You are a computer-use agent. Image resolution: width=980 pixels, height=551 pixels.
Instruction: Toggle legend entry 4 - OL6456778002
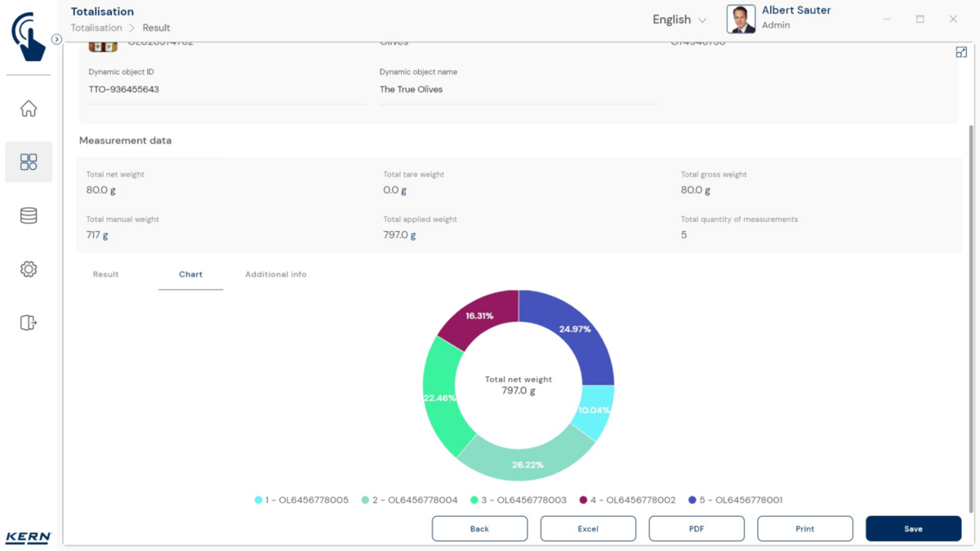tap(627, 500)
